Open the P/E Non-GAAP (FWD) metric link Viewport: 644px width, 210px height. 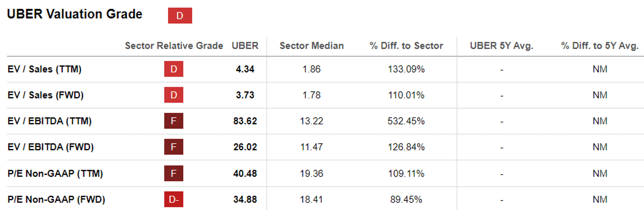pyautogui.click(x=56, y=200)
